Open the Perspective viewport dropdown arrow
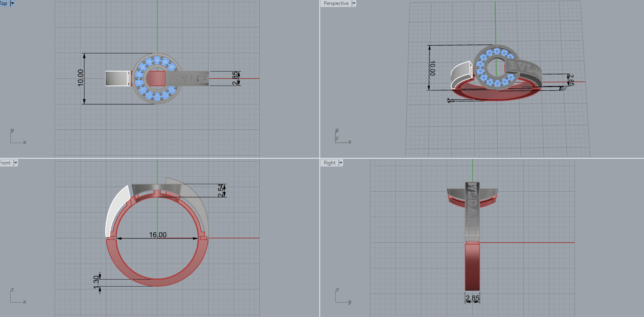 tap(353, 3)
